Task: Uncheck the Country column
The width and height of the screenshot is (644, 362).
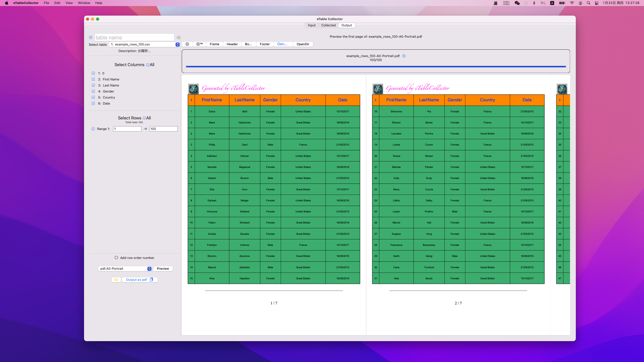Action: [x=93, y=97]
